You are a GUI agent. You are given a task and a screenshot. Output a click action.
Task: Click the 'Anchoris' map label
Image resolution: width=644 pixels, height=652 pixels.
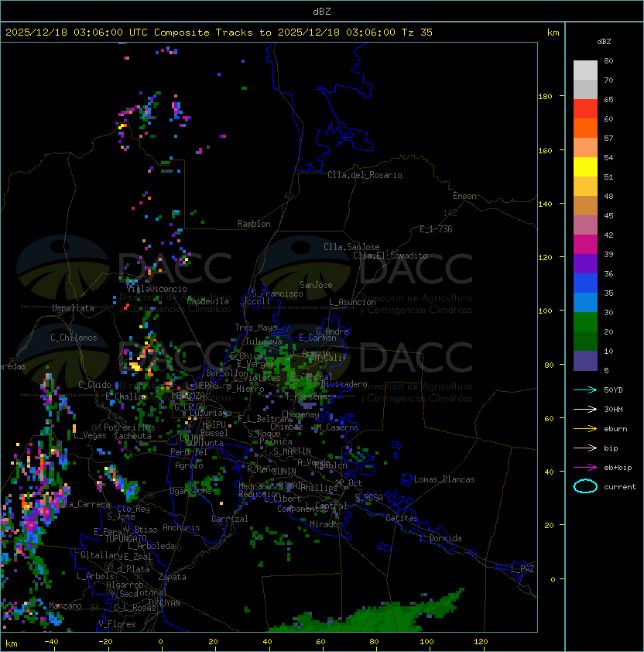(181, 527)
